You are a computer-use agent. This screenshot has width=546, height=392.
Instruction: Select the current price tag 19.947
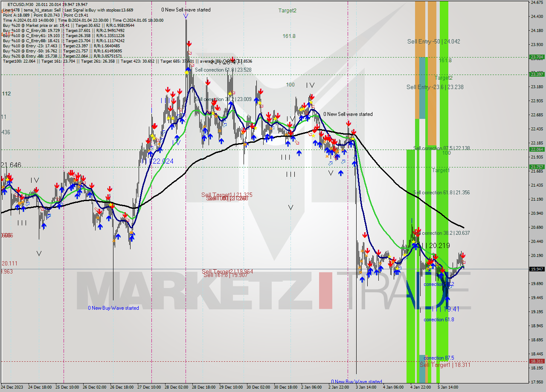536,269
